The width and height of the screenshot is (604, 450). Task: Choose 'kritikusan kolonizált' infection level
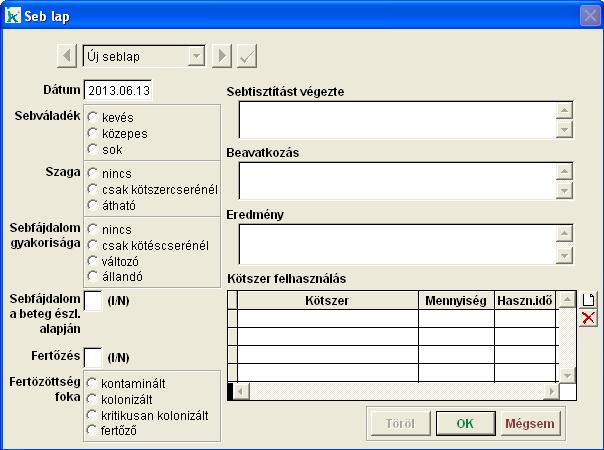coord(93,415)
